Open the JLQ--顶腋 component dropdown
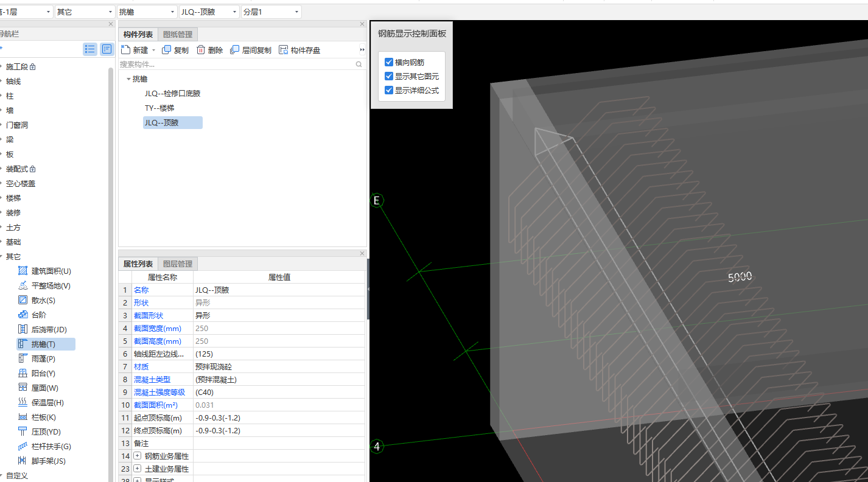Screen dimensions: 868x482 [x=209, y=12]
